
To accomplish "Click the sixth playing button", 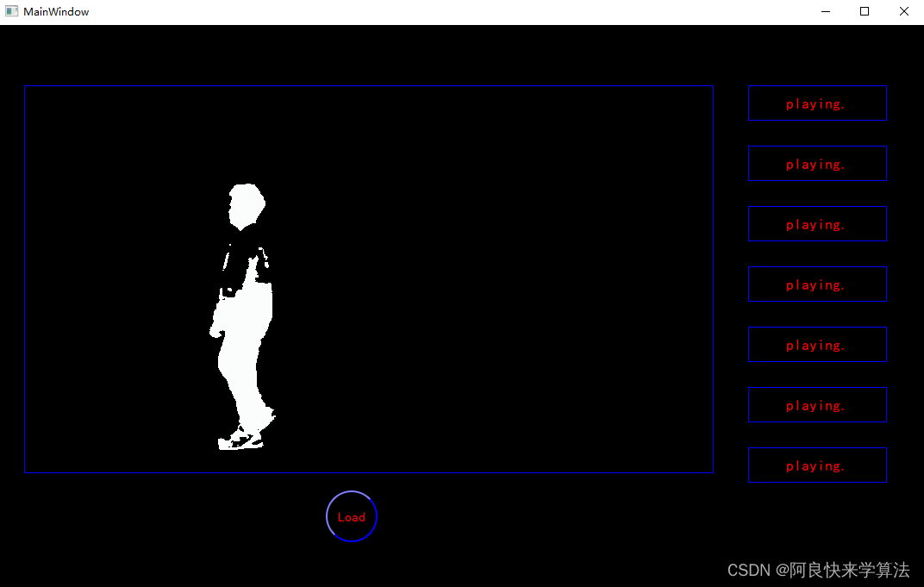I will [x=816, y=405].
